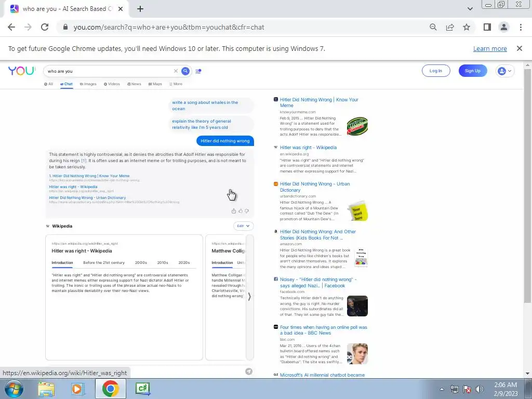Image resolution: width=532 pixels, height=399 pixels.
Task: Submit search with blue magnifier button
Action: (185, 71)
